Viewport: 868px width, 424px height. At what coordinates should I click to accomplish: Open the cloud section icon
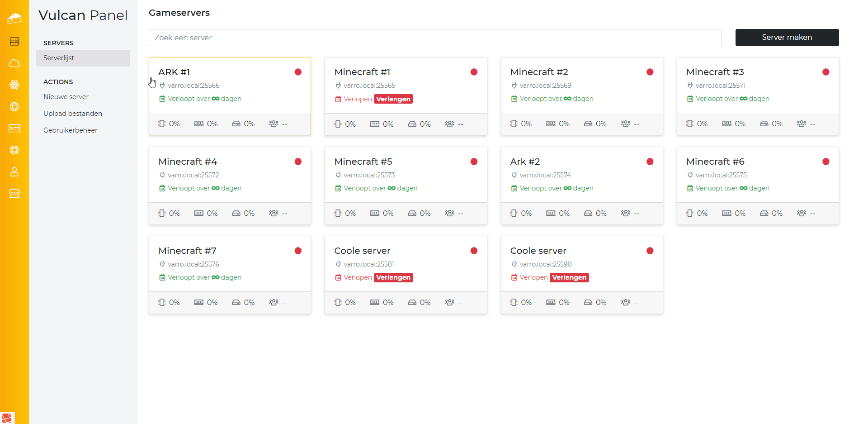(x=14, y=63)
